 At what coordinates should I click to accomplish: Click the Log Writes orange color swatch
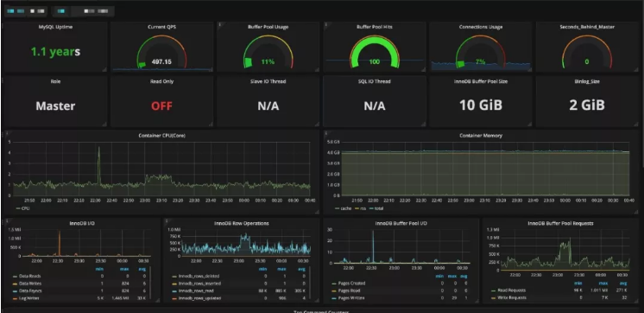(x=16, y=298)
